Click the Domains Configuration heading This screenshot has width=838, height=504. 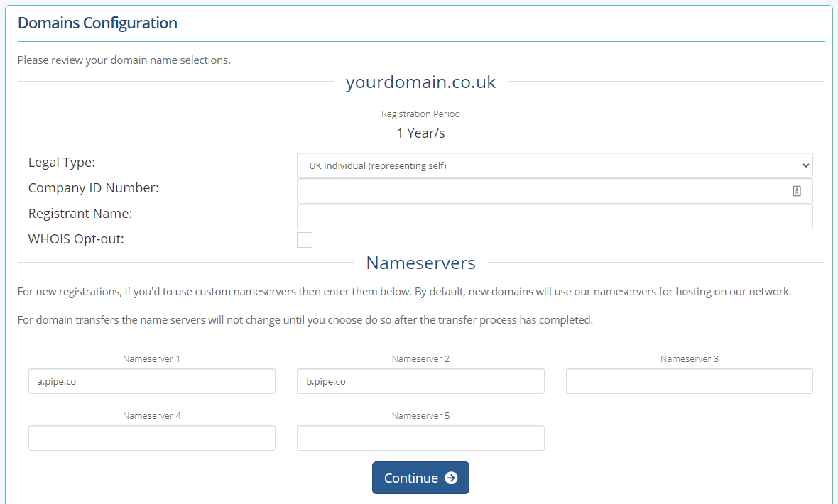[97, 23]
